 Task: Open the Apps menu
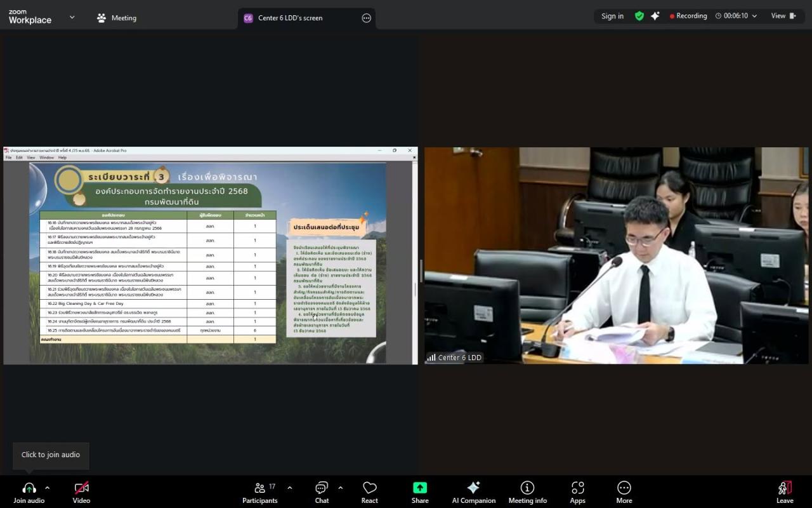pyautogui.click(x=577, y=492)
